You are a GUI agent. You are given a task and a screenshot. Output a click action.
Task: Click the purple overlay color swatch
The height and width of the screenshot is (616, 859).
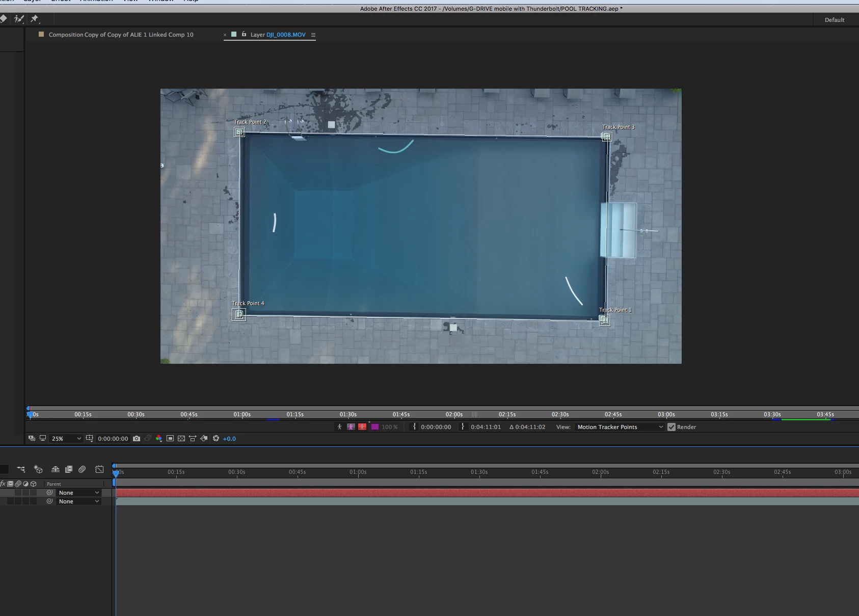click(375, 427)
